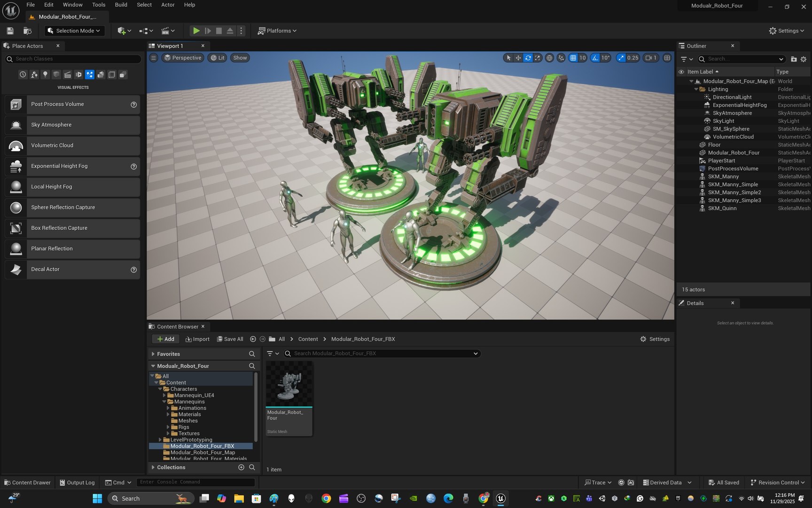Select the Visual Effects sparkle category
Viewport: 812px width, 508px height.
tap(90, 74)
